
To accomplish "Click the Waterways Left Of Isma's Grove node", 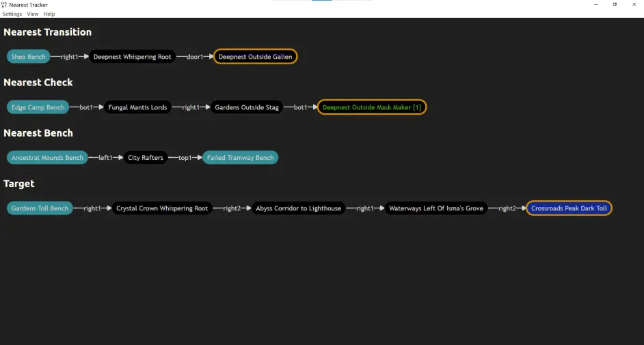I will coord(436,208).
